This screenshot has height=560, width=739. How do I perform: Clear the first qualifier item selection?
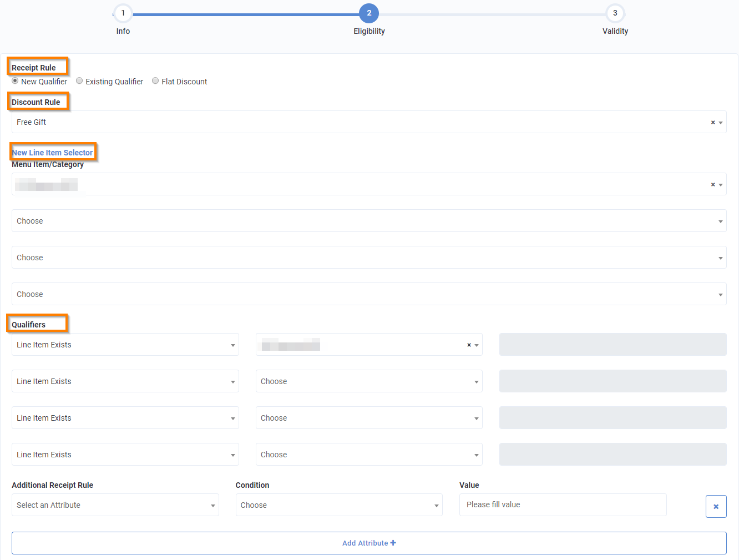[x=469, y=345]
